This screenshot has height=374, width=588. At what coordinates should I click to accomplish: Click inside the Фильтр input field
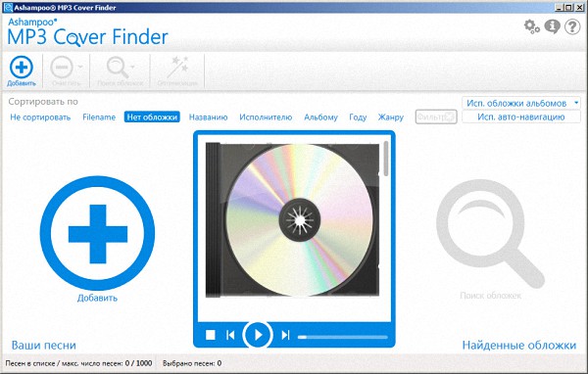click(436, 117)
